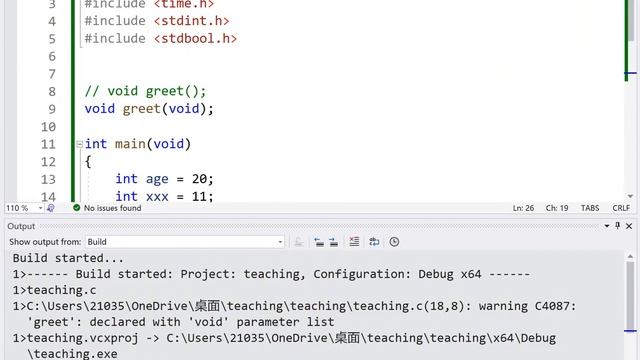Click the Configuration: Debug x64 text

click(397, 274)
